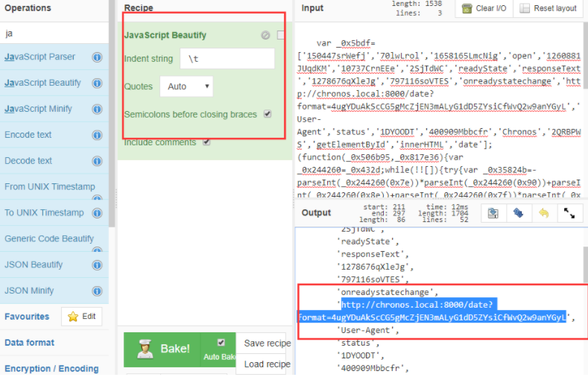588x380 pixels.
Task: Maximise the output pane icon
Action: coord(569,213)
